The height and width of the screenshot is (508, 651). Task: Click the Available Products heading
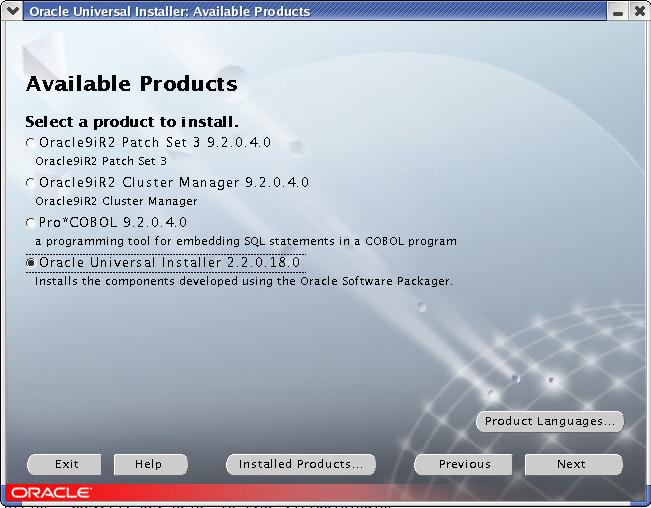point(131,83)
